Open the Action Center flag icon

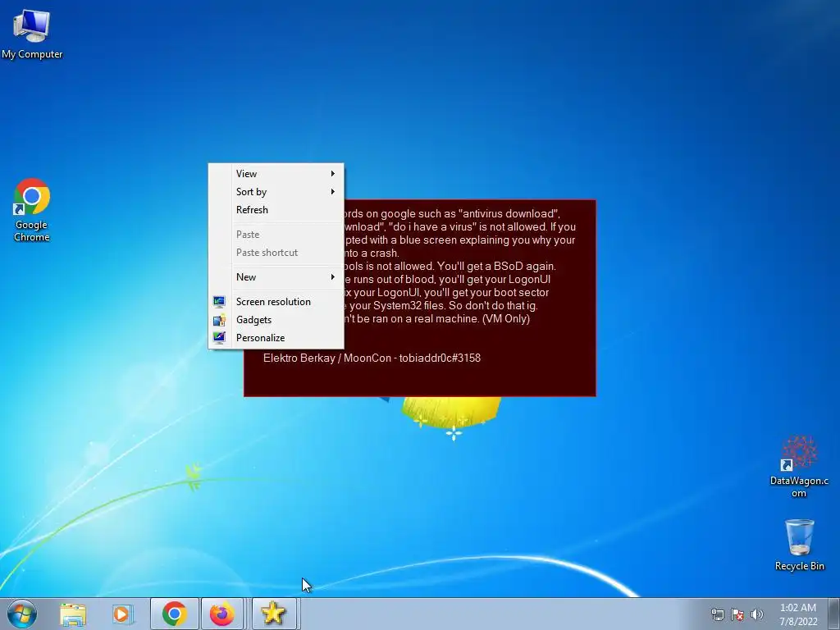coord(737,614)
